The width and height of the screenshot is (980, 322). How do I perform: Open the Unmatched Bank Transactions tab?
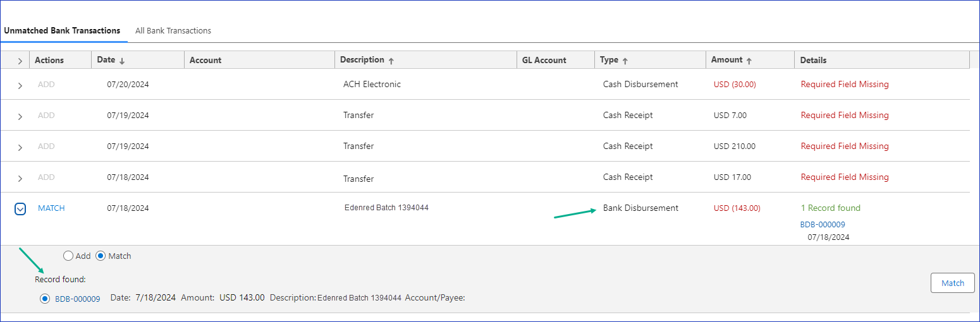pyautogui.click(x=62, y=30)
